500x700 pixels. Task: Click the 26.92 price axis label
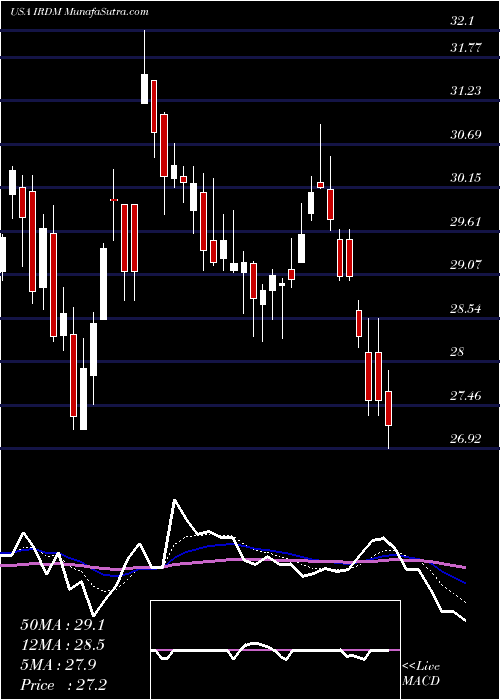[x=466, y=438]
